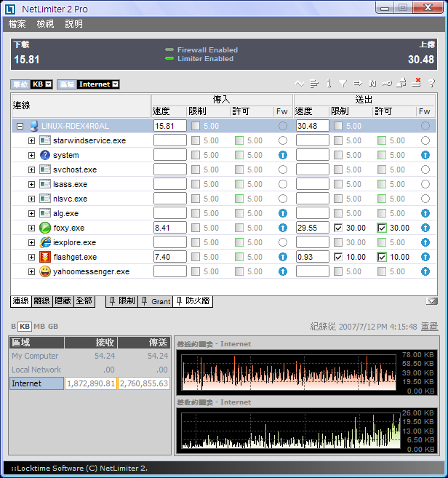
Task: Select the My Computer zone row
Action: 89,356
